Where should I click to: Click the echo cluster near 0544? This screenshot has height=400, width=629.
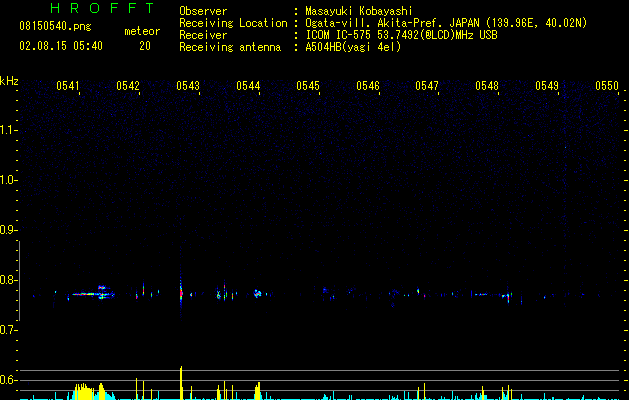coord(258,294)
